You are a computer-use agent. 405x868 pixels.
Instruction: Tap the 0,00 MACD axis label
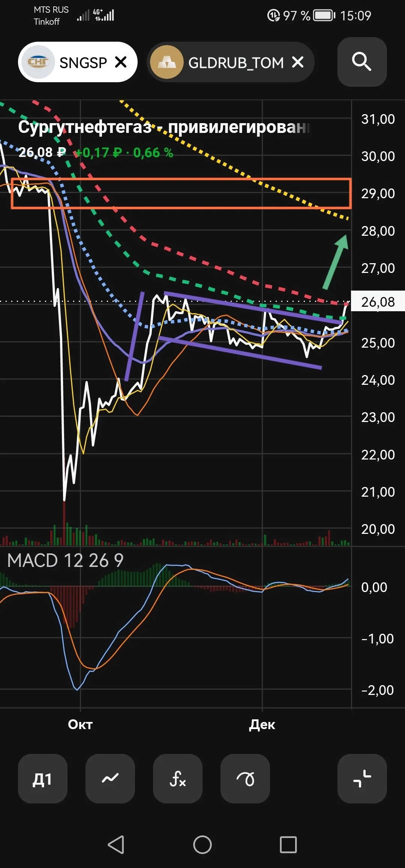point(374,587)
